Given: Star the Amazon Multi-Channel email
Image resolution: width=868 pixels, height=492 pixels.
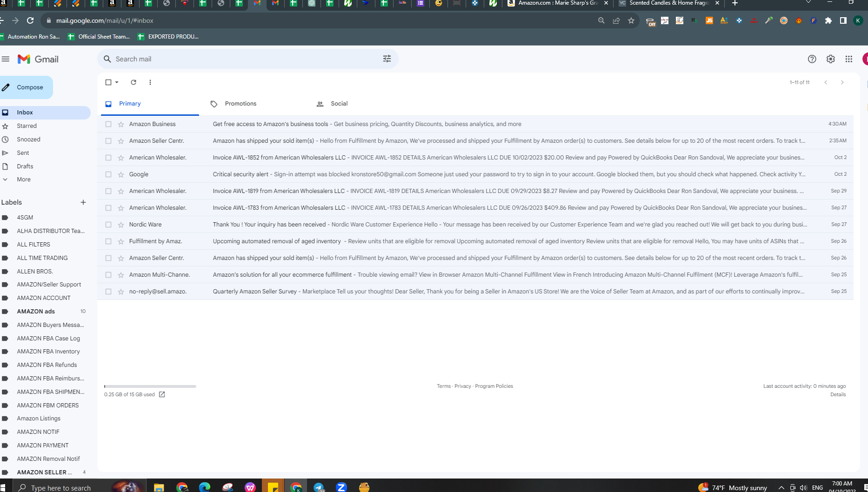Looking at the screenshot, I should (x=121, y=275).
